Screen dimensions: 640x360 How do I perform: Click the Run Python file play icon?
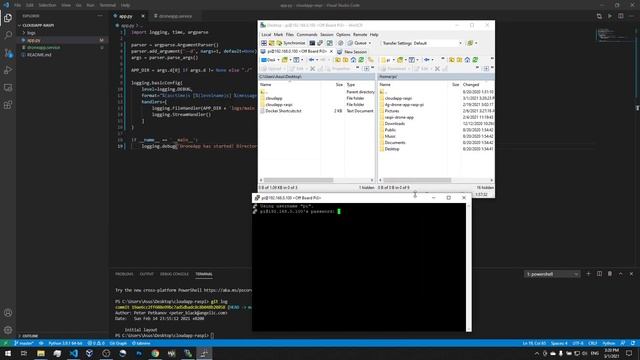610,16
